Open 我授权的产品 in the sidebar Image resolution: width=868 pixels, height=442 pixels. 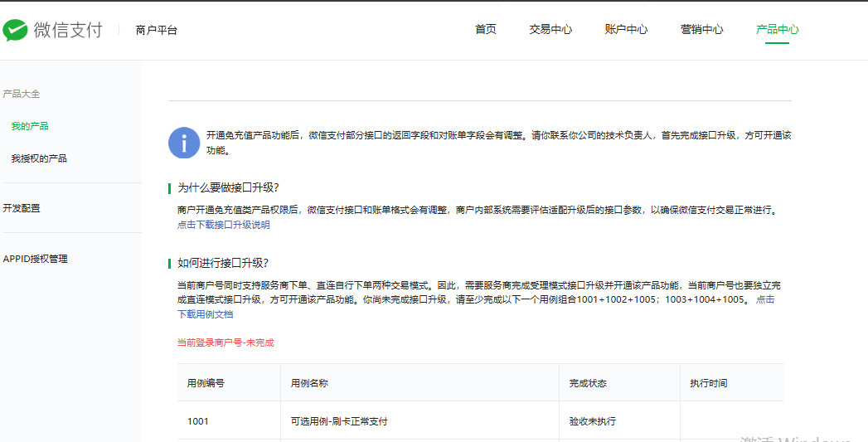39,159
